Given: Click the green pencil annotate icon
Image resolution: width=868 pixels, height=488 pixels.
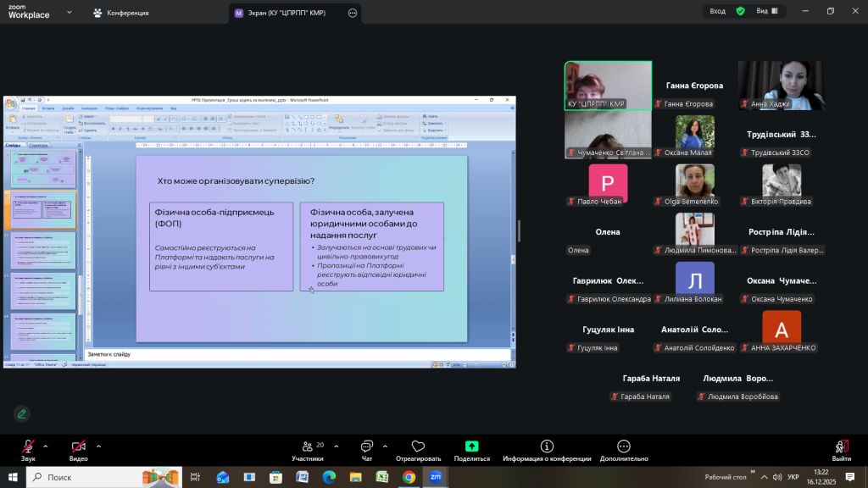Looking at the screenshot, I should pyautogui.click(x=21, y=413).
